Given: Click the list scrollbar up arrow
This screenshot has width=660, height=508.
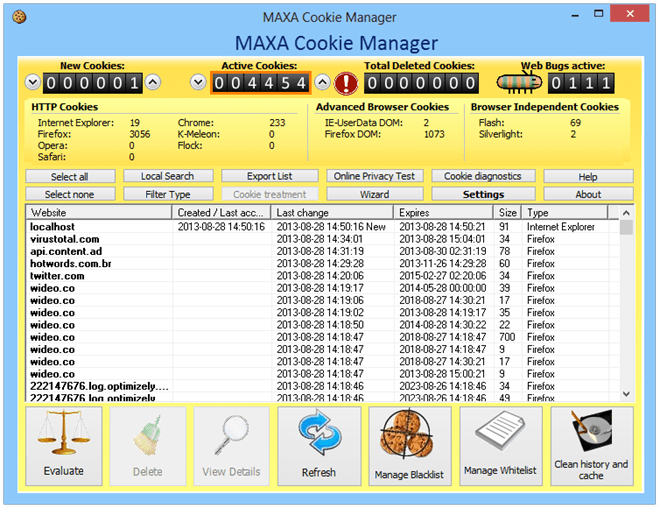Looking at the screenshot, I should [x=626, y=213].
